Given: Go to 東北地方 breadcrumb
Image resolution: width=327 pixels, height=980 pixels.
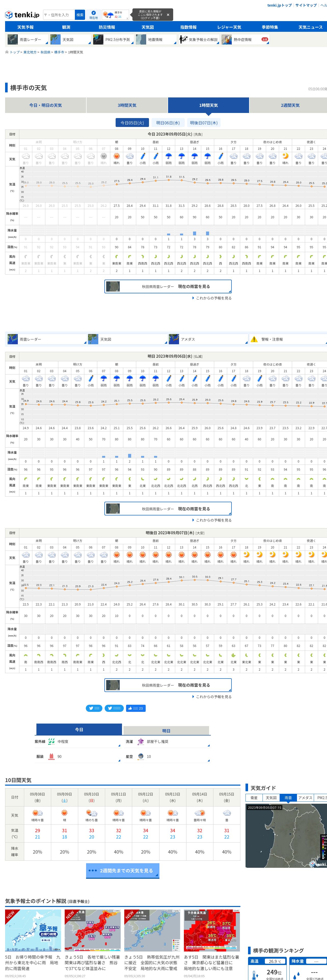Looking at the screenshot, I should tap(30, 52).
